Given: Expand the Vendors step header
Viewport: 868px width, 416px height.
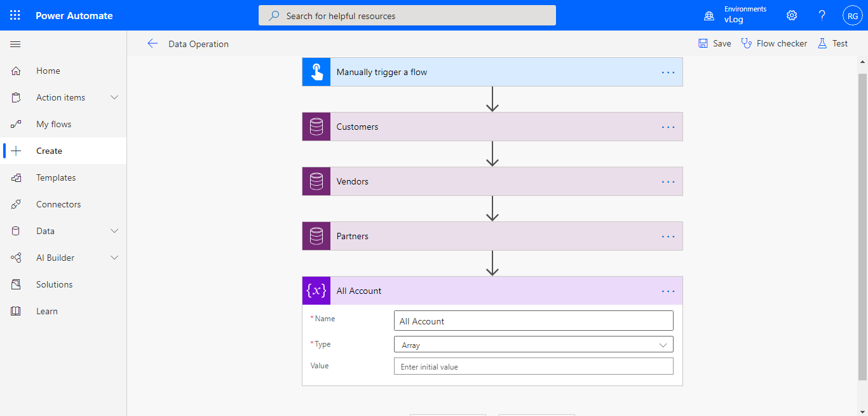Looking at the screenshot, I should 492,181.
